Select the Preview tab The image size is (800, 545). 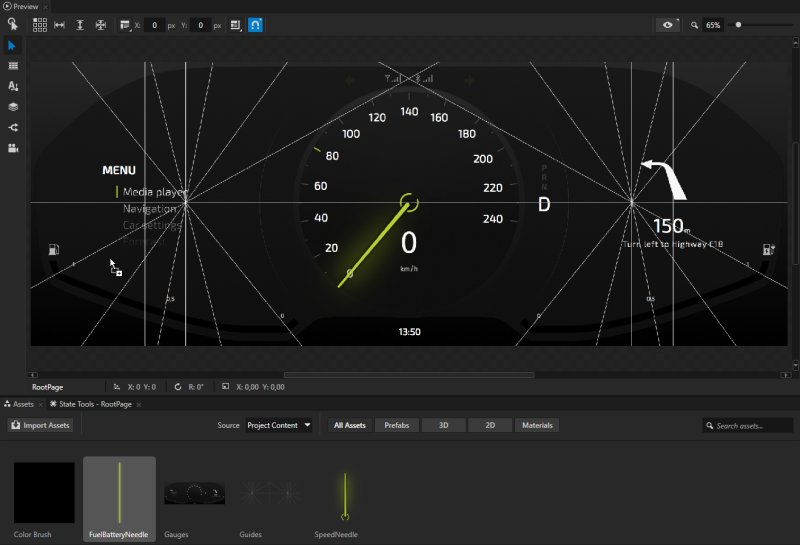25,6
